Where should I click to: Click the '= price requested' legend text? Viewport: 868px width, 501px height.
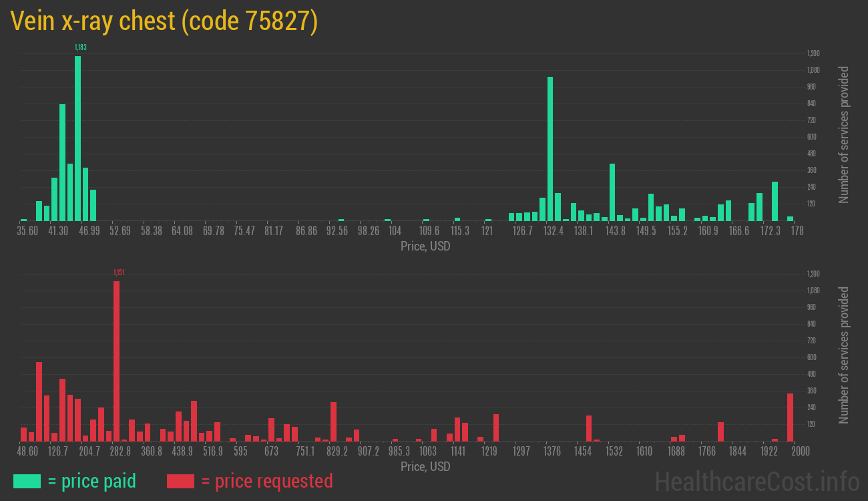point(266,481)
